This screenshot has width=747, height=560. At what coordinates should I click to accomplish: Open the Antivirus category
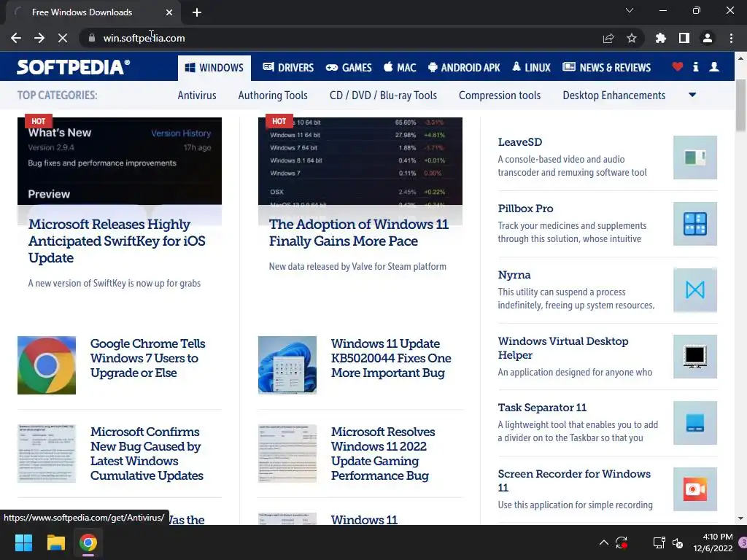pos(197,96)
